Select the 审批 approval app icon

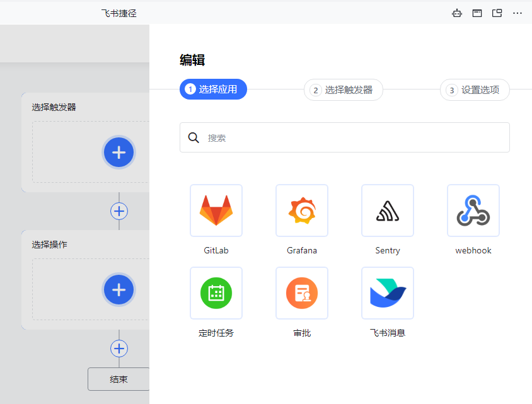(302, 293)
